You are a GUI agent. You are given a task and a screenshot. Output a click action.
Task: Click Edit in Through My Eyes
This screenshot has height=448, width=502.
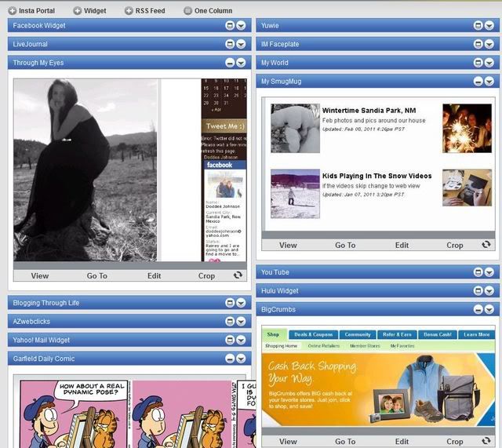pyautogui.click(x=155, y=275)
